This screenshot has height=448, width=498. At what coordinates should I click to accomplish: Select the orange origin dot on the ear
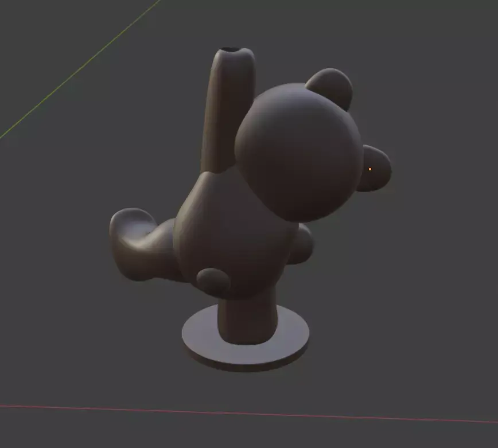click(370, 169)
